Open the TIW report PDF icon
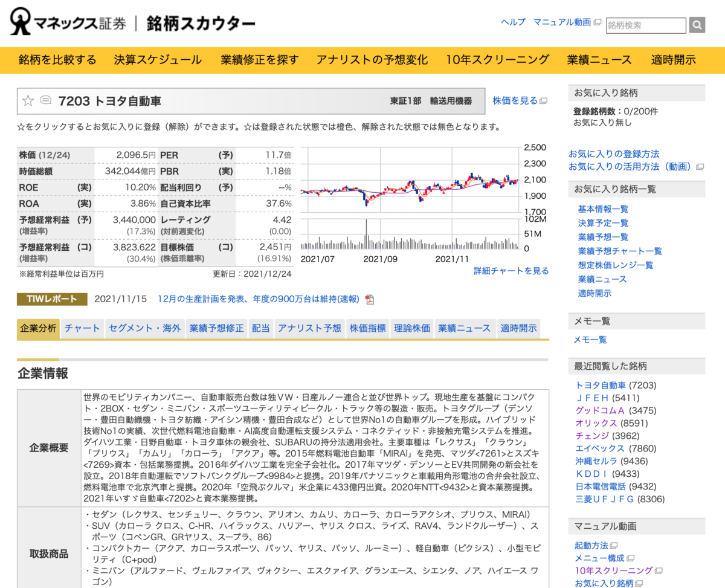The width and height of the screenshot is (725, 588). pos(369,299)
